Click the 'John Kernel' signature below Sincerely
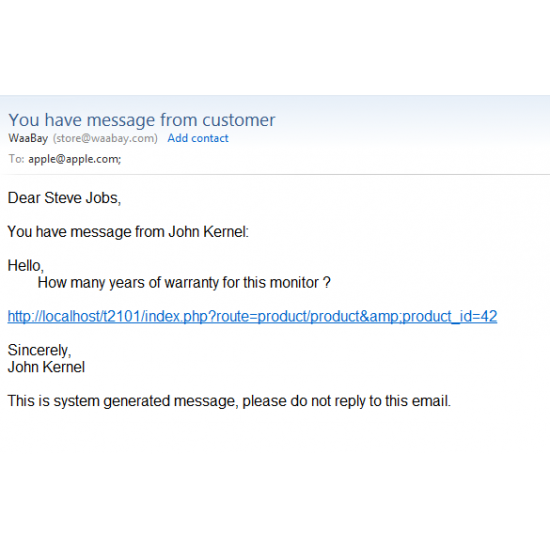Image resolution: width=550 pixels, height=550 pixels. [x=46, y=367]
